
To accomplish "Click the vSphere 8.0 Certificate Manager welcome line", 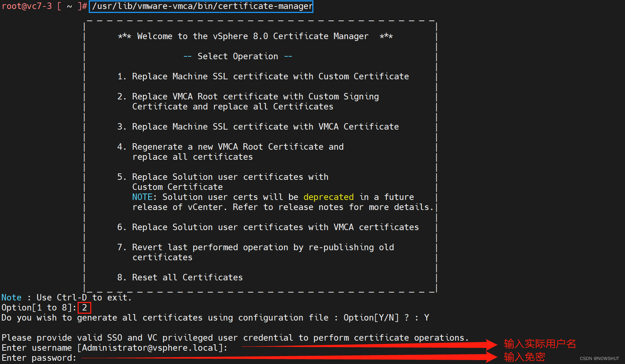I will pyautogui.click(x=256, y=36).
